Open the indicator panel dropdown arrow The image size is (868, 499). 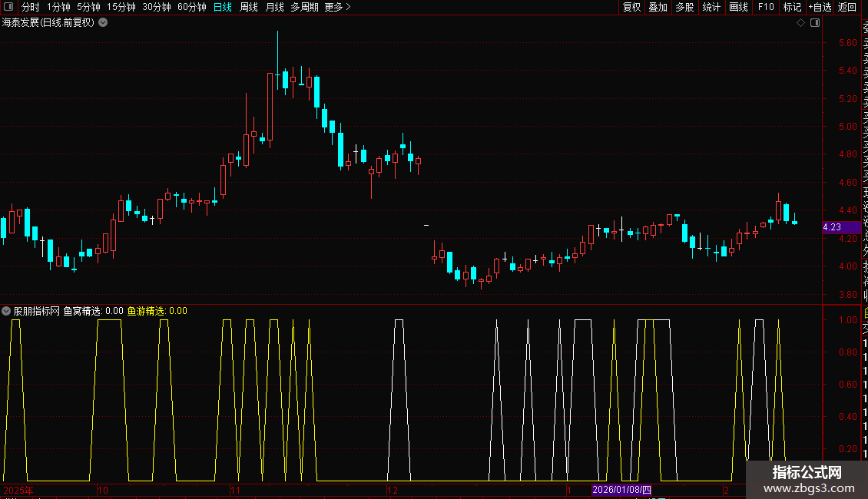[x=6, y=312]
